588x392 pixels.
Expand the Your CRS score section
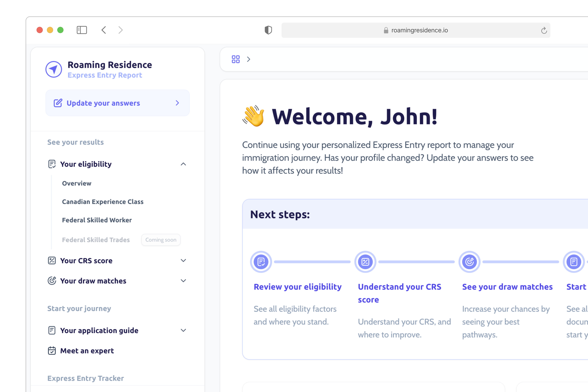tap(183, 260)
